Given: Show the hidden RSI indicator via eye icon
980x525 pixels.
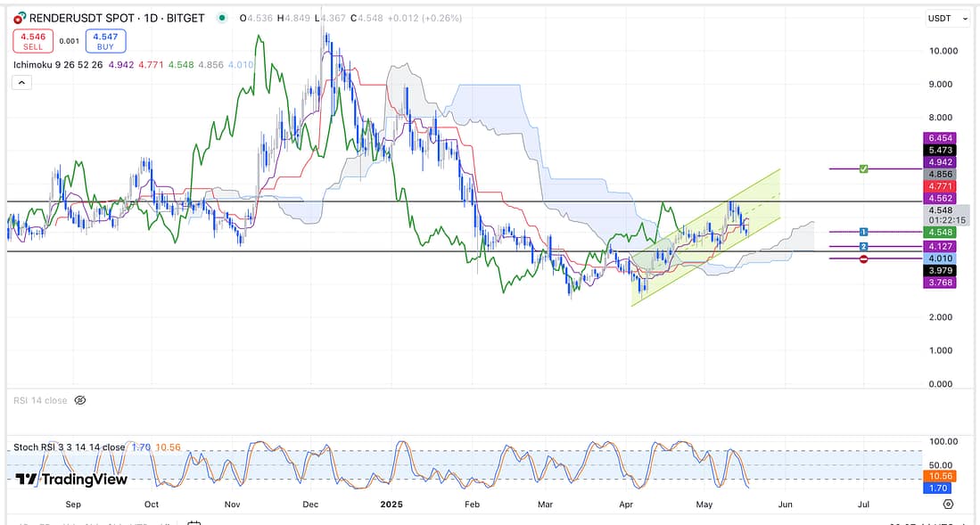Looking at the screenshot, I should 79,401.
